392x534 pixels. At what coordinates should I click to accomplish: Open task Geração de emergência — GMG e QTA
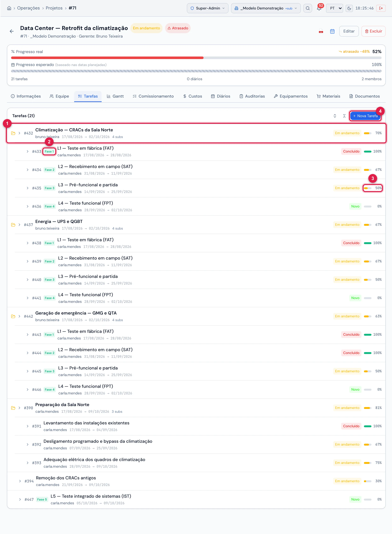[76, 313]
